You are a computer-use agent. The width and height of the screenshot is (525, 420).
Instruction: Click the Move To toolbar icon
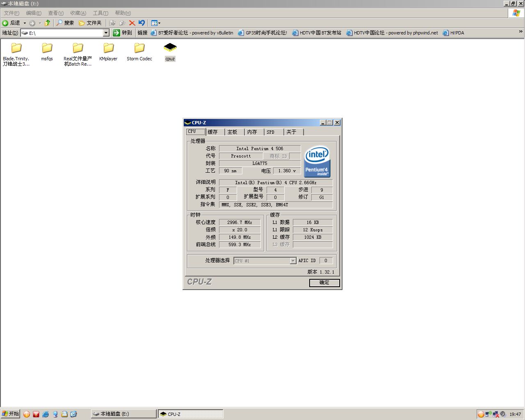pyautogui.click(x=112, y=23)
